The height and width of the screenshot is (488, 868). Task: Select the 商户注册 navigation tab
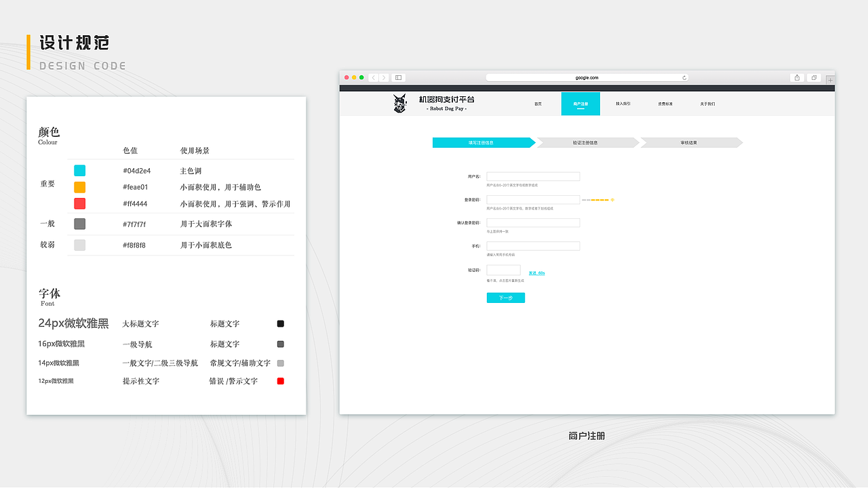click(x=580, y=104)
